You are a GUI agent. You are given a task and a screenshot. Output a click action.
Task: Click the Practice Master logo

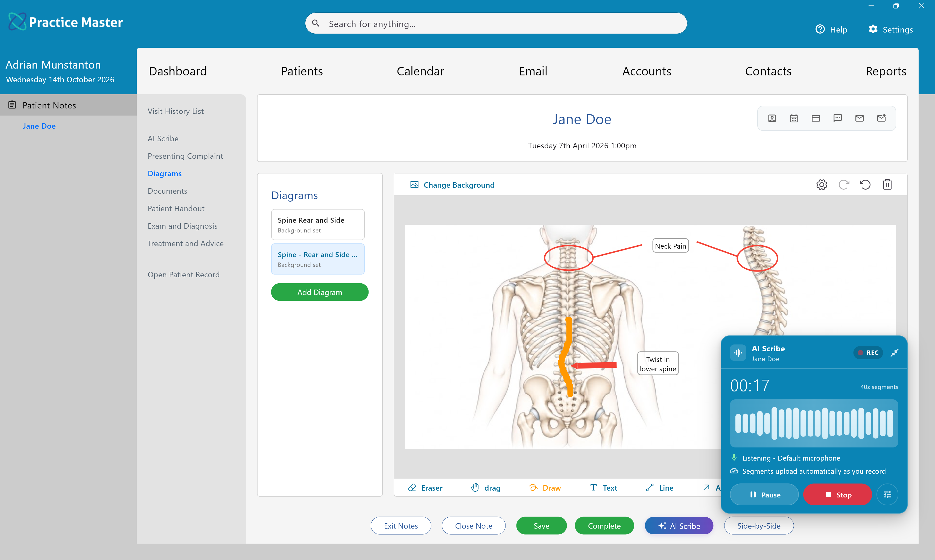coord(66,22)
